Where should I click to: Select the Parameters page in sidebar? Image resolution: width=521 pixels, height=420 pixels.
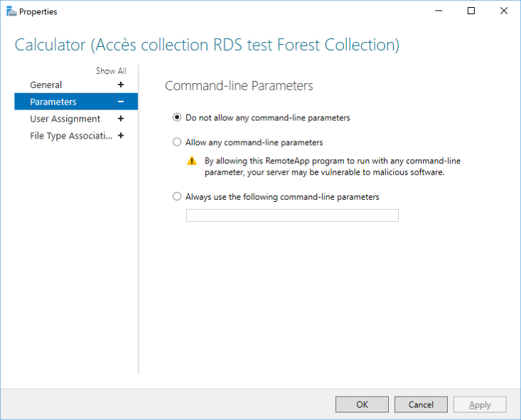click(53, 102)
